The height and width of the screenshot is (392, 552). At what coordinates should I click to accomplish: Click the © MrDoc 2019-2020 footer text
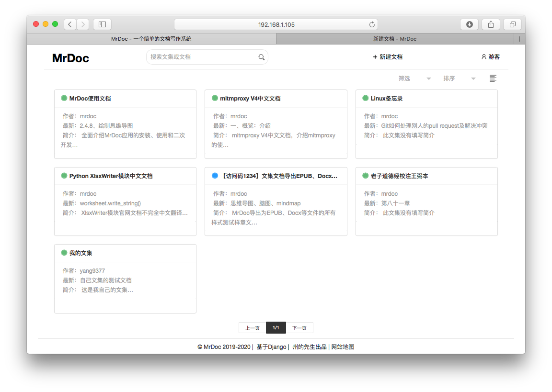[x=224, y=347]
